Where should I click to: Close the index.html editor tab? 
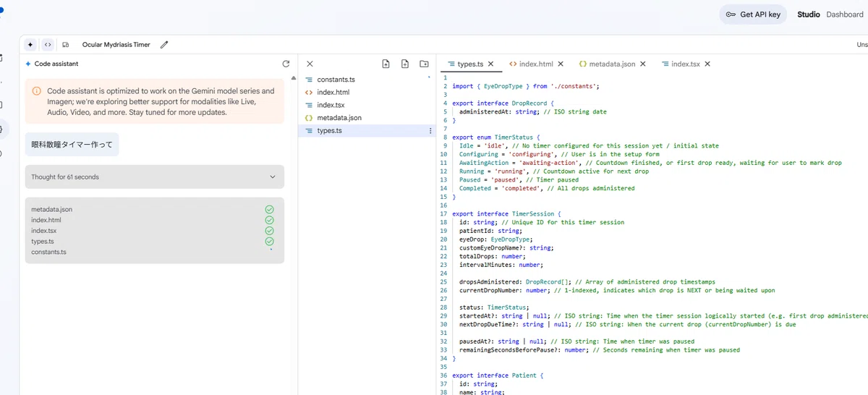pyautogui.click(x=561, y=64)
